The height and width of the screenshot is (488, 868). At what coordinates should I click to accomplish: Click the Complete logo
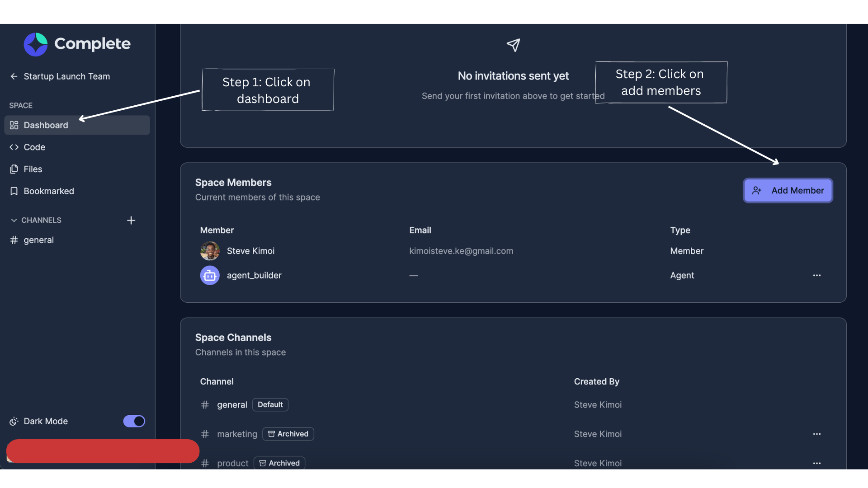(35, 44)
